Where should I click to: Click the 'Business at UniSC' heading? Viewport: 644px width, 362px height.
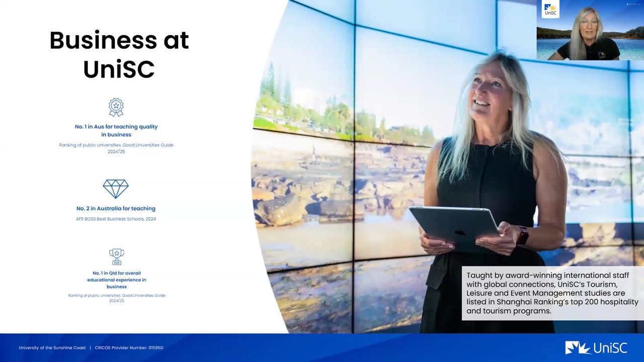point(119,54)
